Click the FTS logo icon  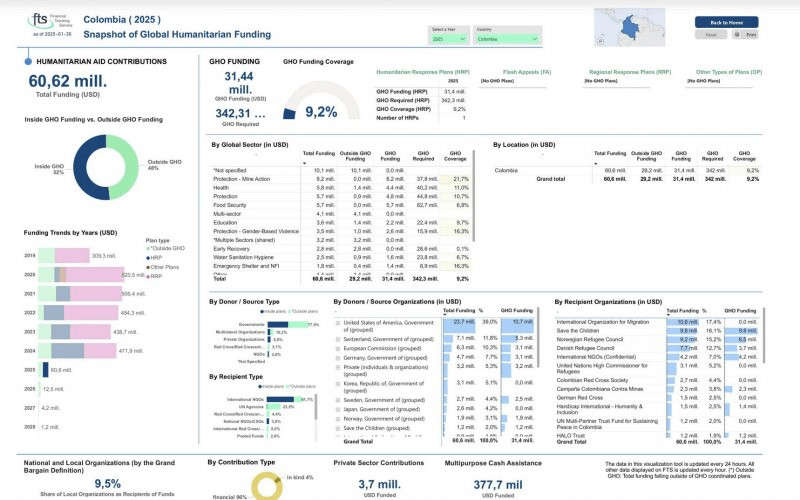40,21
